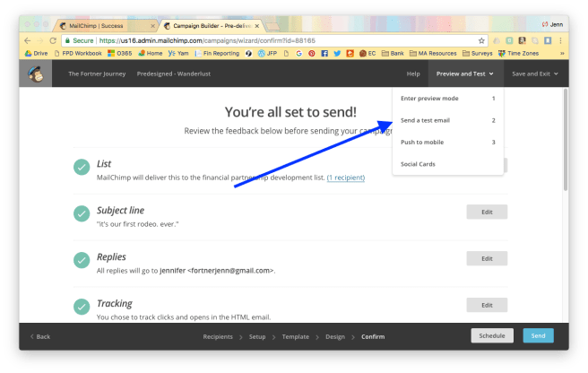Screen dimensions: 588x373
Task: Open the Twitter bookmark icon
Action: (337, 53)
